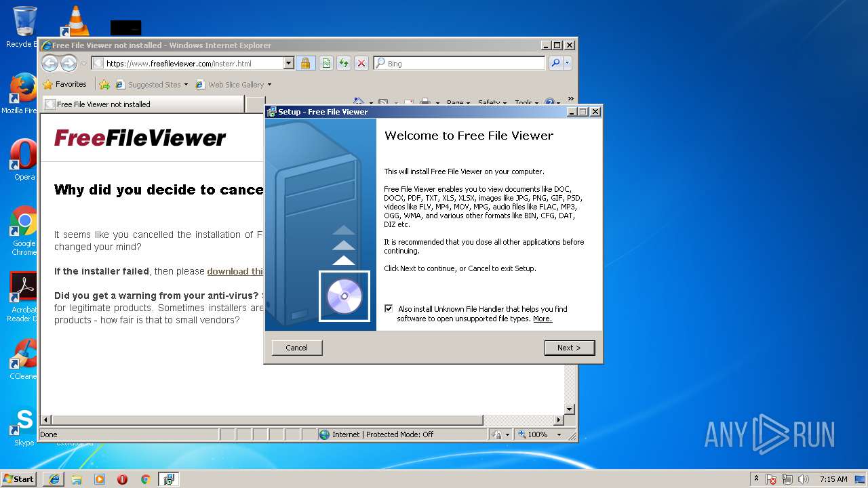This screenshot has width=868, height=488.
Task: Open the zoom level 100% dropdown
Action: [x=559, y=434]
